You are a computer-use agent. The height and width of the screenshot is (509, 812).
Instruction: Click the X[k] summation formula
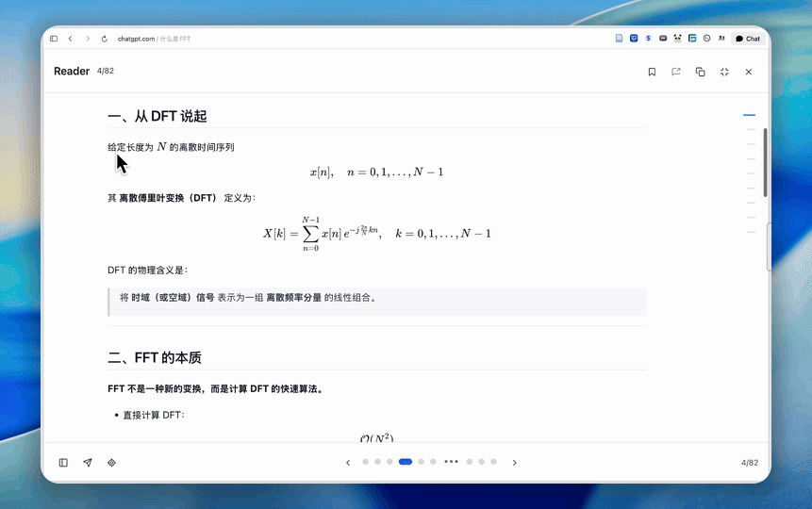coord(377,234)
